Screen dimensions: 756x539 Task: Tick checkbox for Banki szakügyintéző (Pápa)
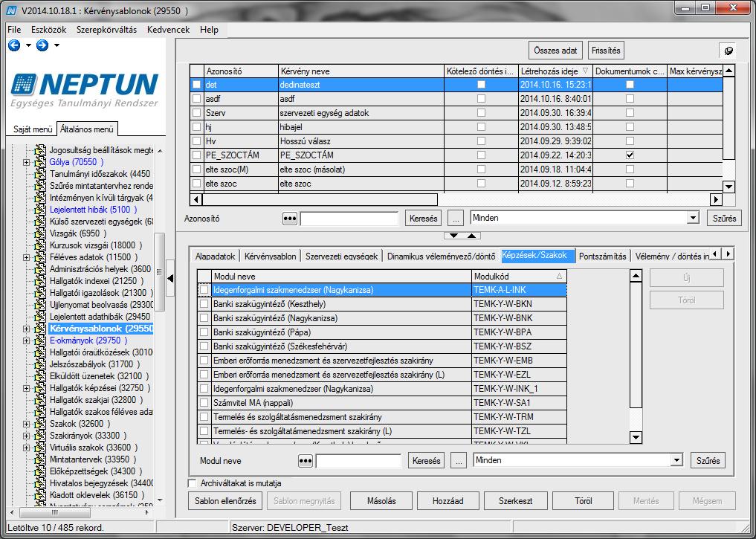204,332
